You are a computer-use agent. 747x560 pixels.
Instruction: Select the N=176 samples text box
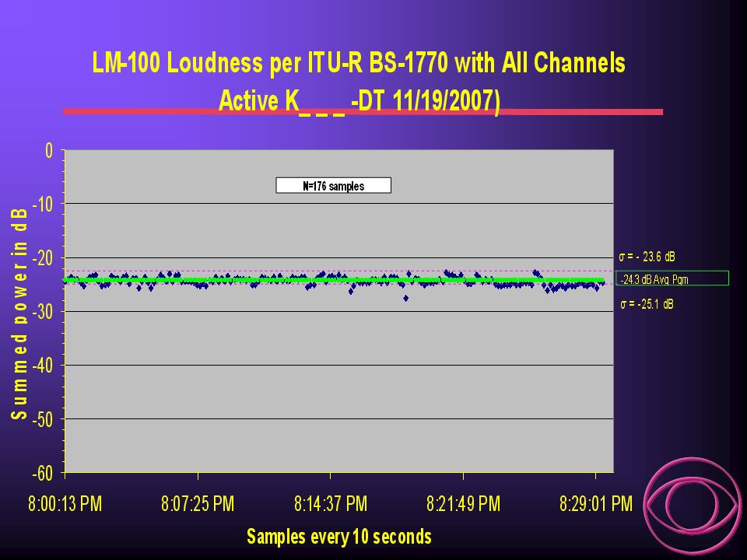(334, 185)
